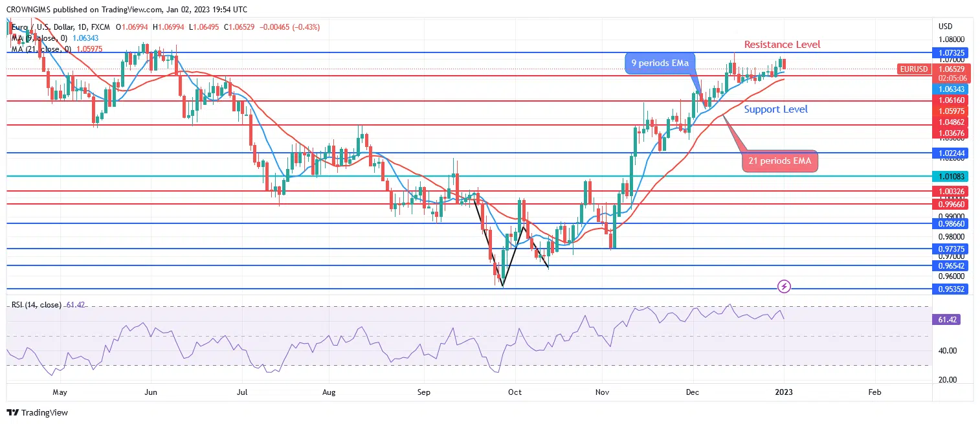Click the purple lightning event marker
Screen dimensions: 980x424
click(784, 285)
